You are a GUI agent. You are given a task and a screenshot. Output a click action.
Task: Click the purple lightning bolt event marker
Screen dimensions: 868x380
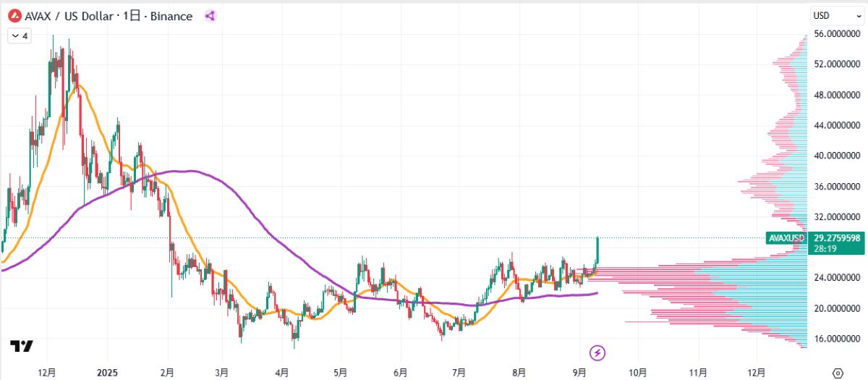point(598,352)
